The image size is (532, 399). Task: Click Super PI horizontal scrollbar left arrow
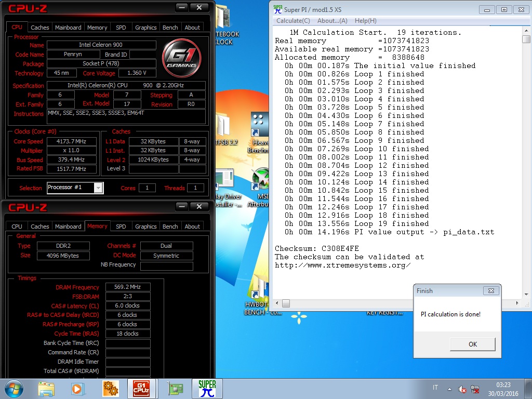277,303
